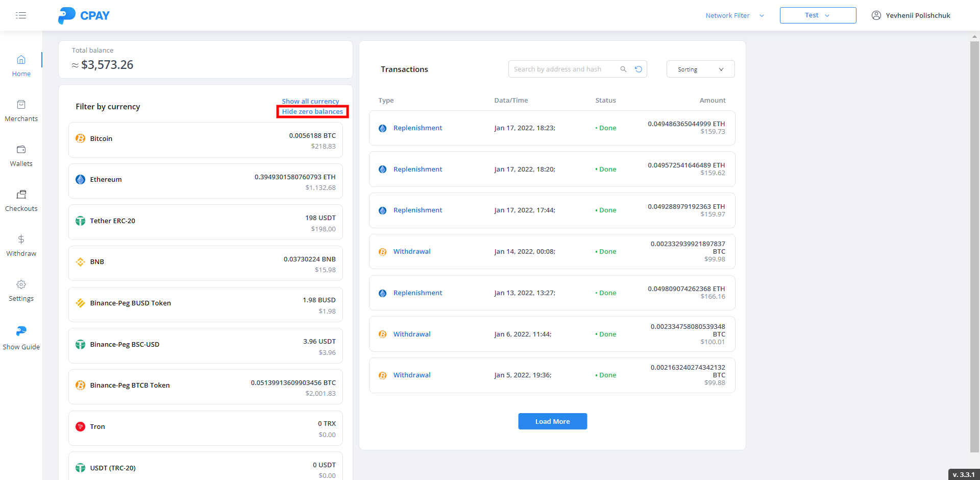The height and width of the screenshot is (480, 980).
Task: Click the search by address field
Action: (564, 69)
